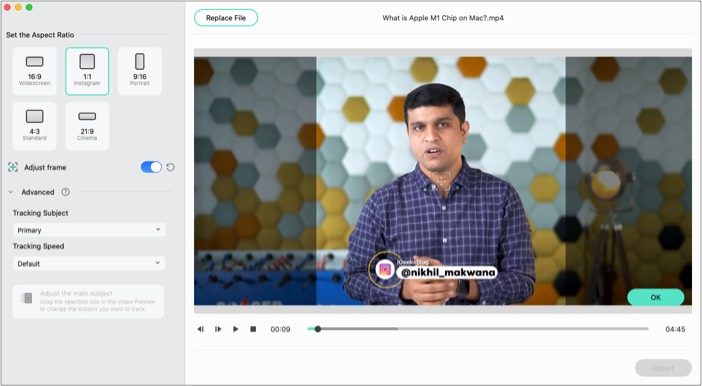Open the Tracking Subject dropdown
This screenshot has height=386, width=702.
(x=89, y=230)
